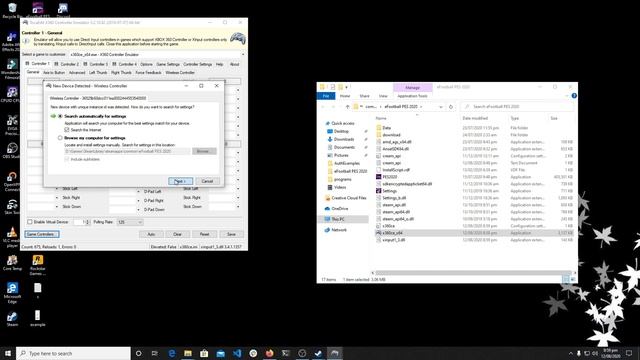Viewport: 640px width, 360px height.
Task: Click the Reset button in x360ce
Action: click(x=204, y=234)
